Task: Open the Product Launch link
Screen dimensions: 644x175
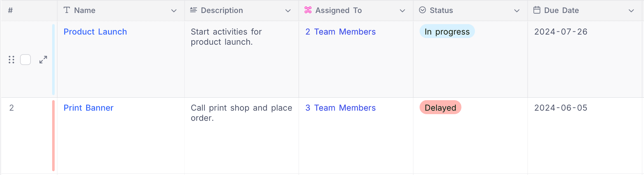Action: (95, 32)
